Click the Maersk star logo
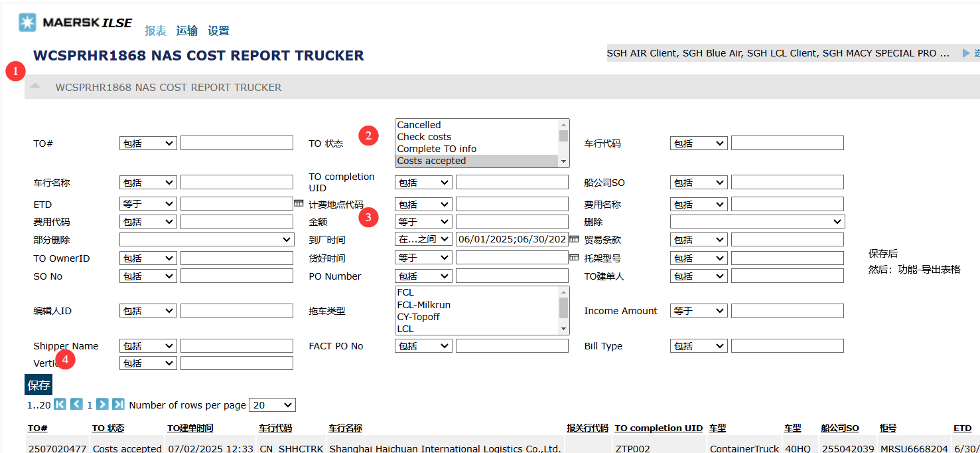Screen dimensions: 980x453 point(28,23)
